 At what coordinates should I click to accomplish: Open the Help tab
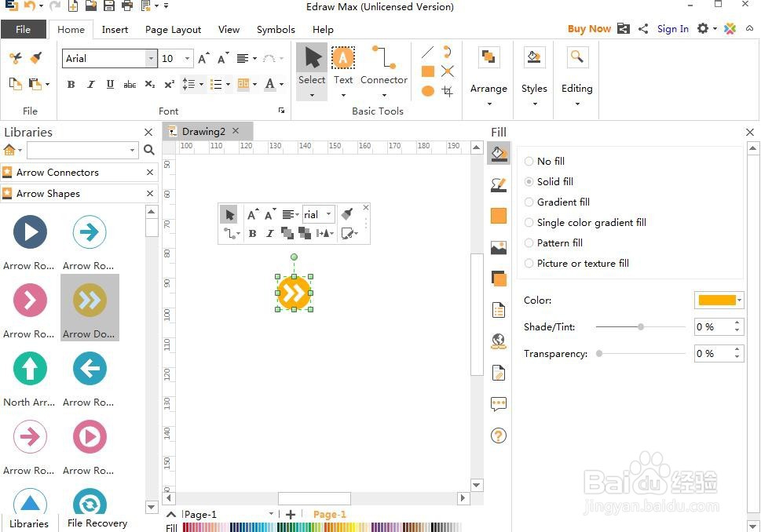pyautogui.click(x=323, y=30)
